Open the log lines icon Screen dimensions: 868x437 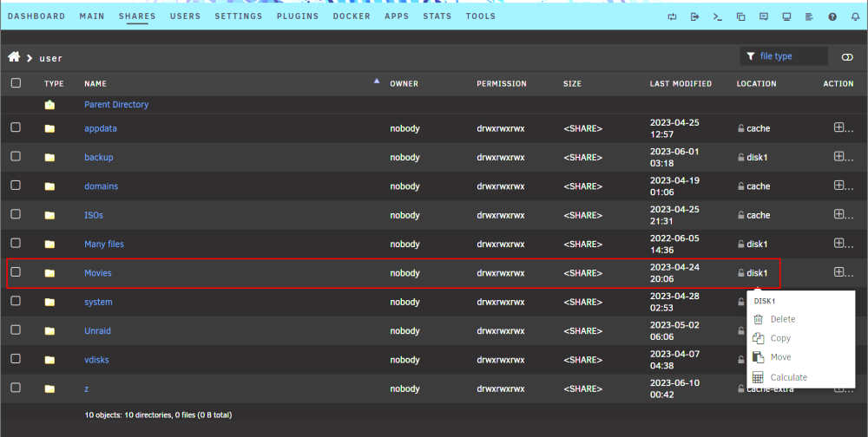809,16
